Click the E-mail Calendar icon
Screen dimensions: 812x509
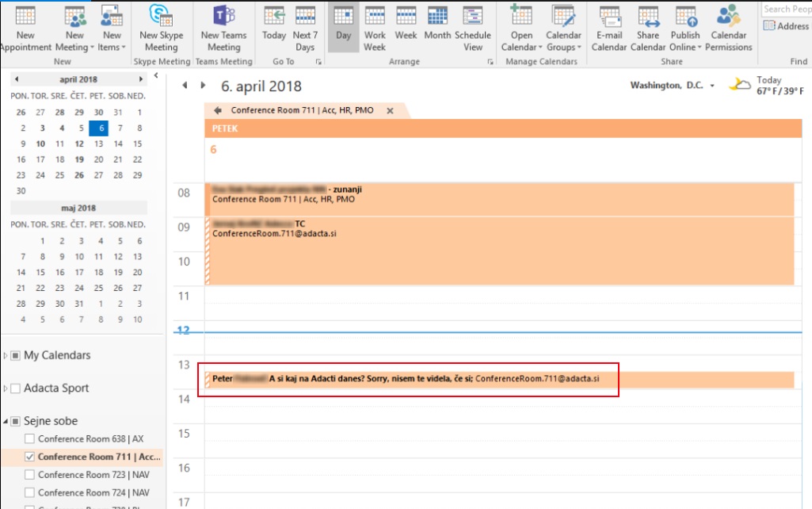[x=609, y=29]
